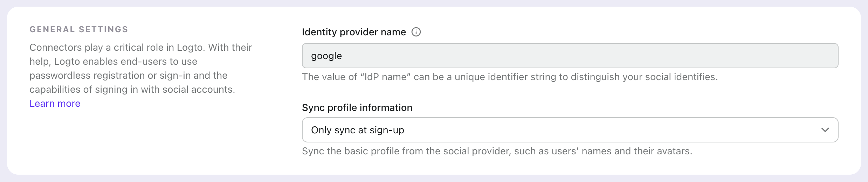This screenshot has height=182, width=868.
Task: Click blank space below the Learn more link
Action: [105, 140]
